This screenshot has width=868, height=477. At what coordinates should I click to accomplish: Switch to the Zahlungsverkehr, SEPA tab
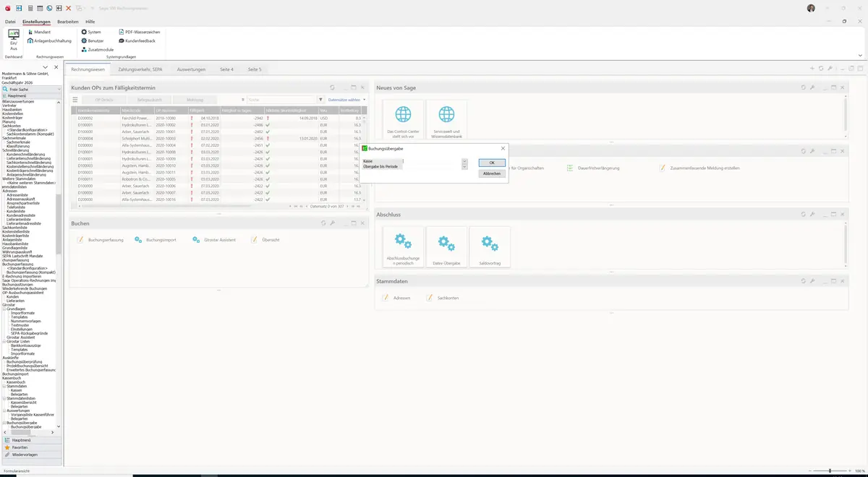pyautogui.click(x=140, y=69)
